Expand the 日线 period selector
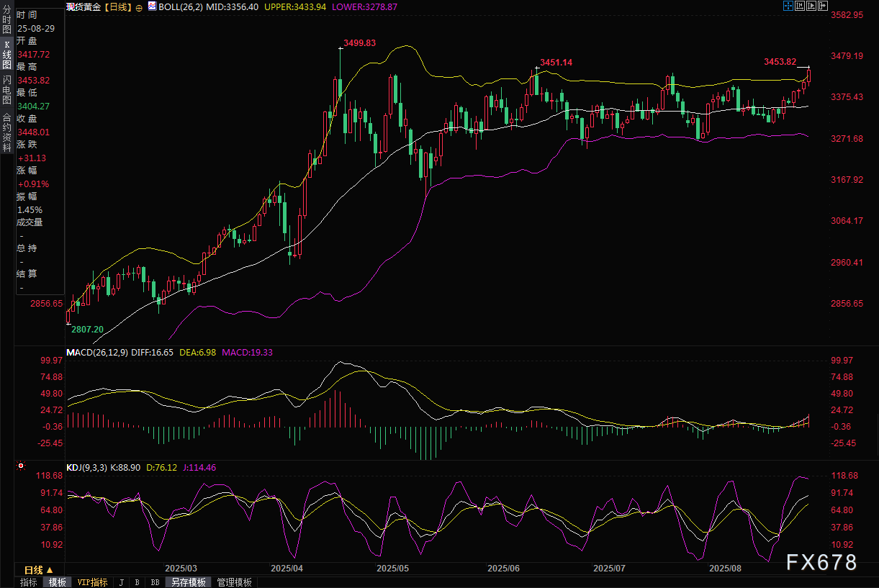Image resolution: width=879 pixels, height=588 pixels. 39,570
